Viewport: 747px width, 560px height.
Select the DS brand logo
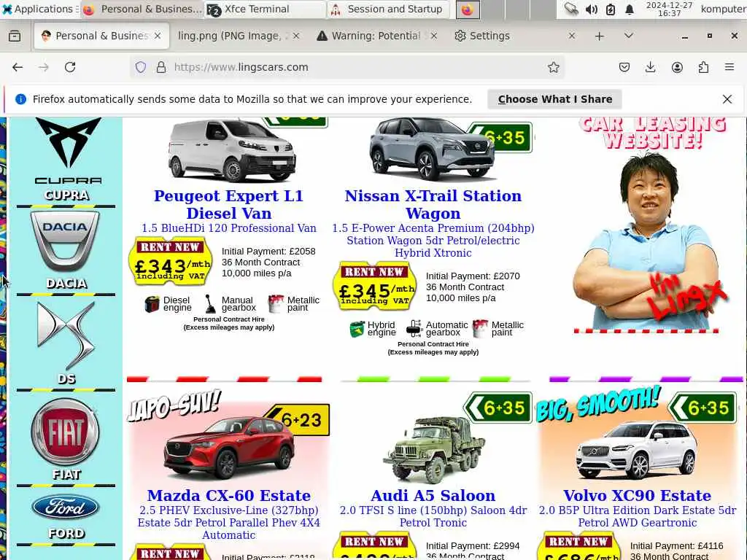pos(66,335)
